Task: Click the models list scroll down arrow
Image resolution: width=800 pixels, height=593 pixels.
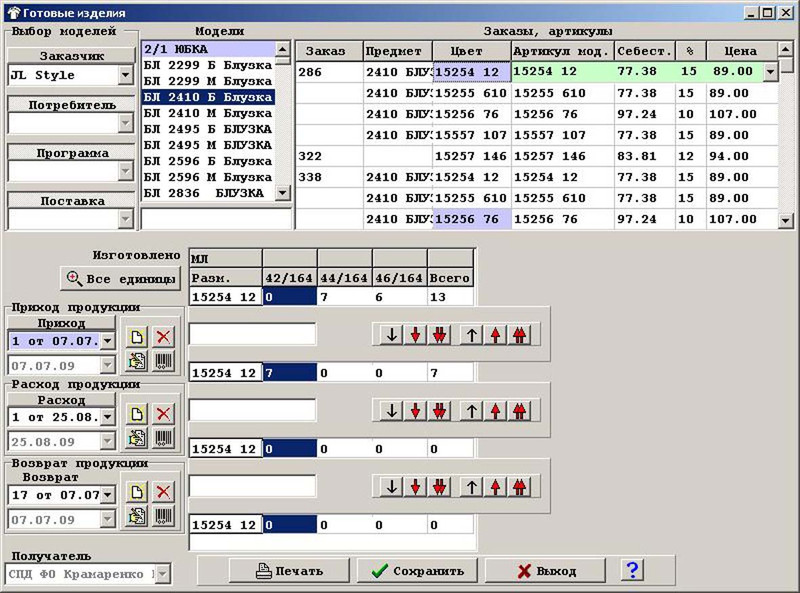Action: click(x=282, y=193)
